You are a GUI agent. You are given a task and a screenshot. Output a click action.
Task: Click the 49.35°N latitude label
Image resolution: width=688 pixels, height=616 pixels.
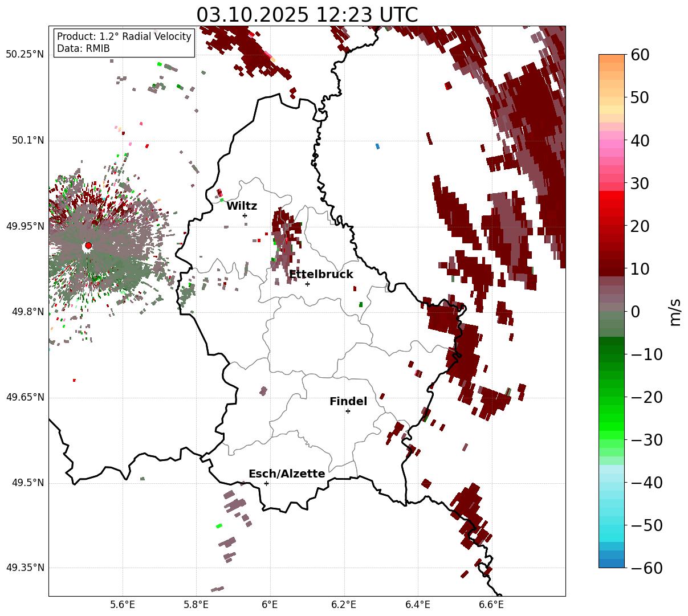(25, 568)
